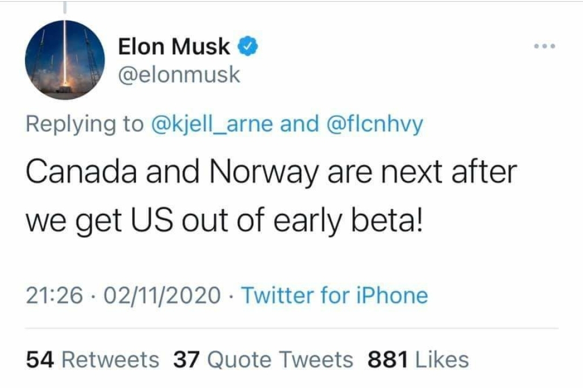Click the blue verified badge
Image resolution: width=583 pixels, height=392 pixels.
click(x=248, y=46)
